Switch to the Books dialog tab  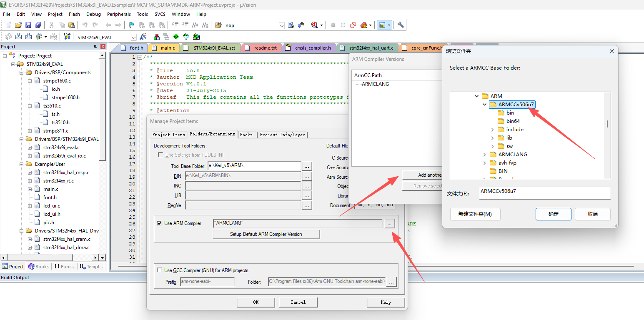tap(246, 135)
